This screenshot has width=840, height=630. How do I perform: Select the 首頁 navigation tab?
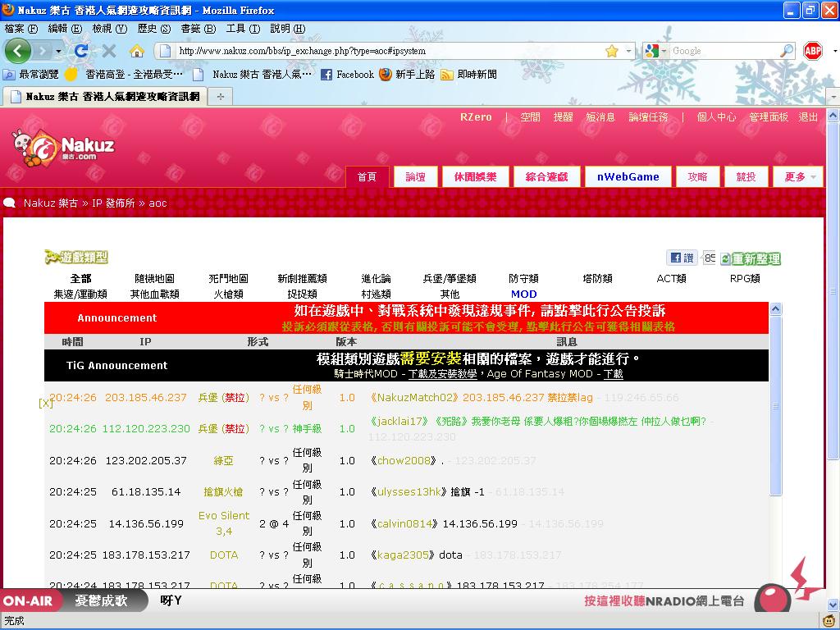pos(367,177)
